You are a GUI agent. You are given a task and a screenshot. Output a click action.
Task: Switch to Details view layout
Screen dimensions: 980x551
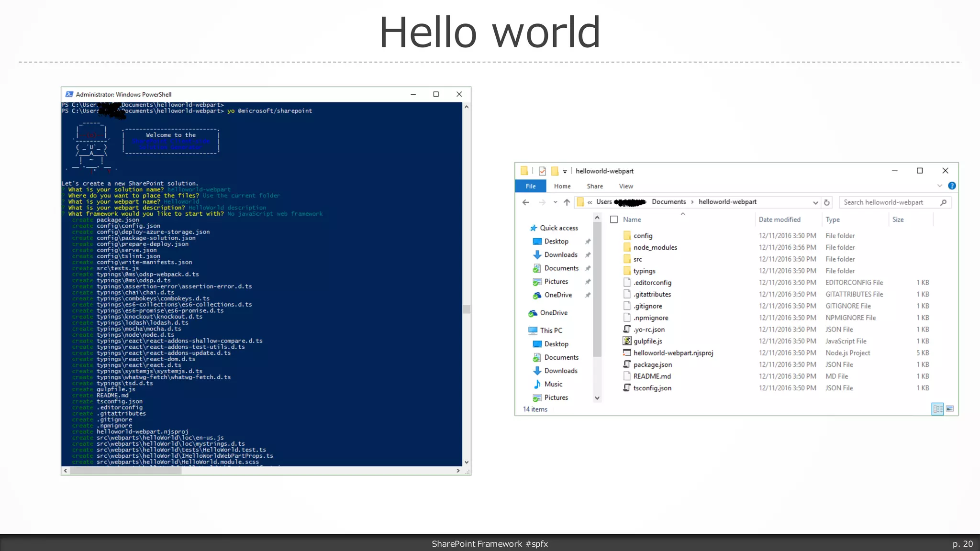pyautogui.click(x=937, y=409)
